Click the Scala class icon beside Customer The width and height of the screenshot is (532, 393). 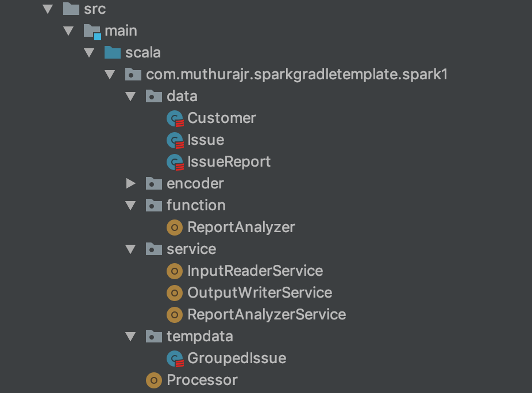174,118
